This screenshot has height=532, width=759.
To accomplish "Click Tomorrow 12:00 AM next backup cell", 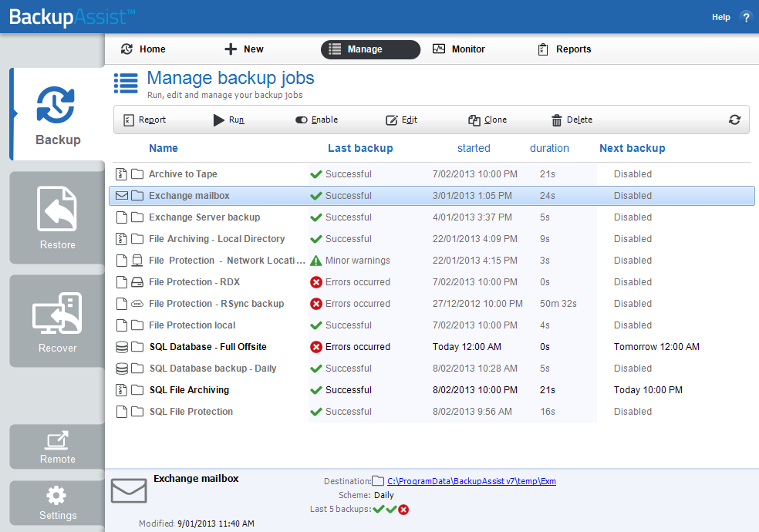I will (656, 347).
